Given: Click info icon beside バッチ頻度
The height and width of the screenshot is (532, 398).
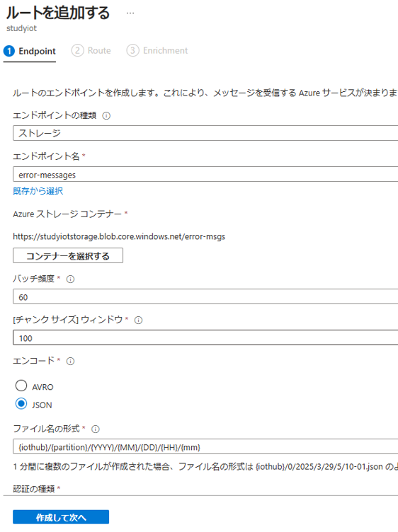Looking at the screenshot, I should [70, 279].
